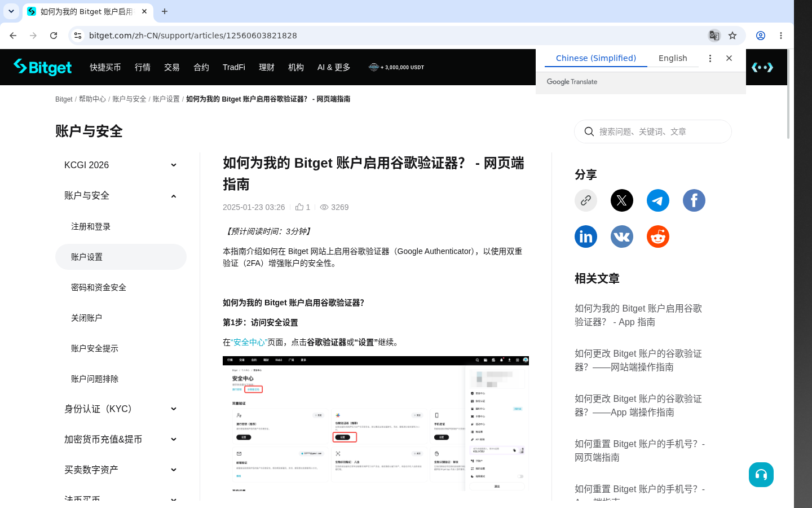Viewport: 812px width, 508px height.
Task: Click the help center search field
Action: [x=653, y=132]
